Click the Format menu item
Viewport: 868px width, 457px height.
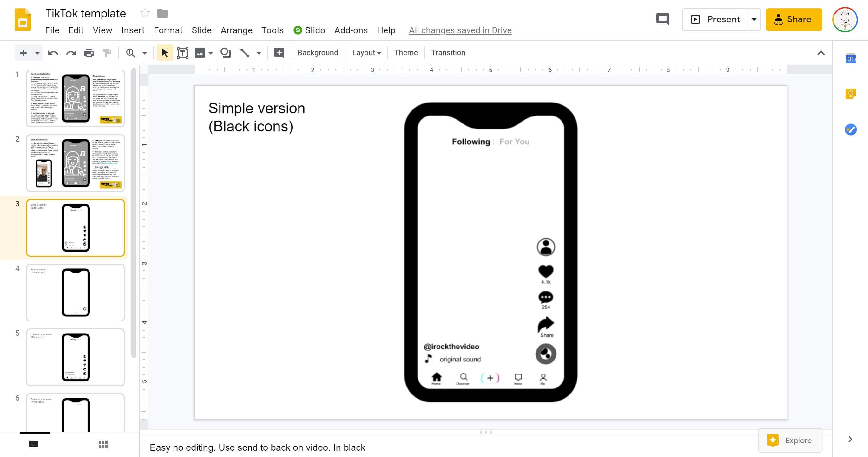(167, 30)
